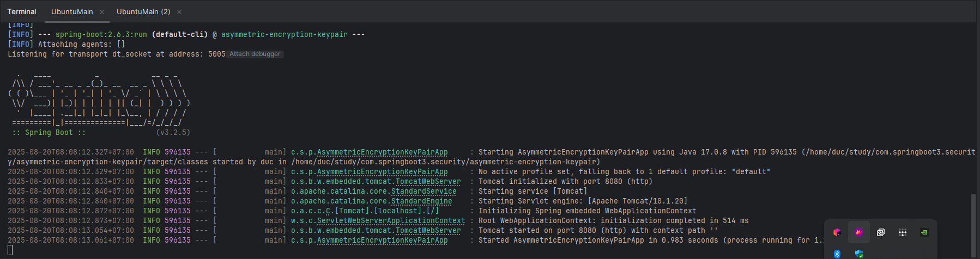Image resolution: width=980 pixels, height=259 pixels.
Task: Click the terminal vertical scrollbar thumb
Action: (973, 225)
